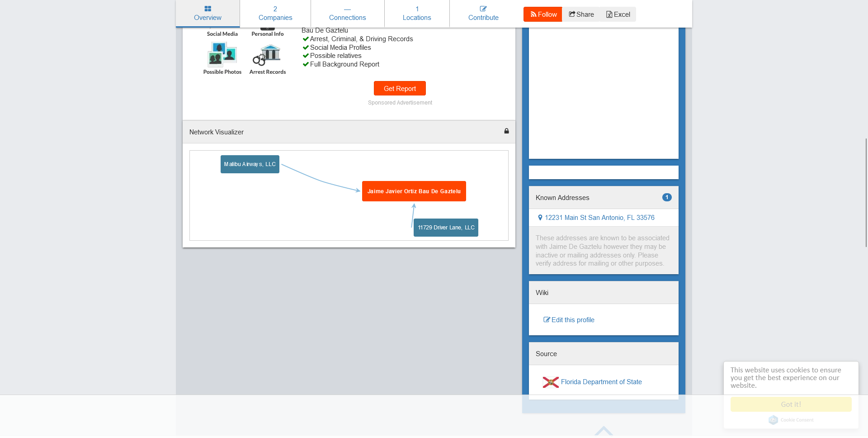Select the Locations tab
Image resolution: width=868 pixels, height=438 pixels.
pyautogui.click(x=417, y=14)
